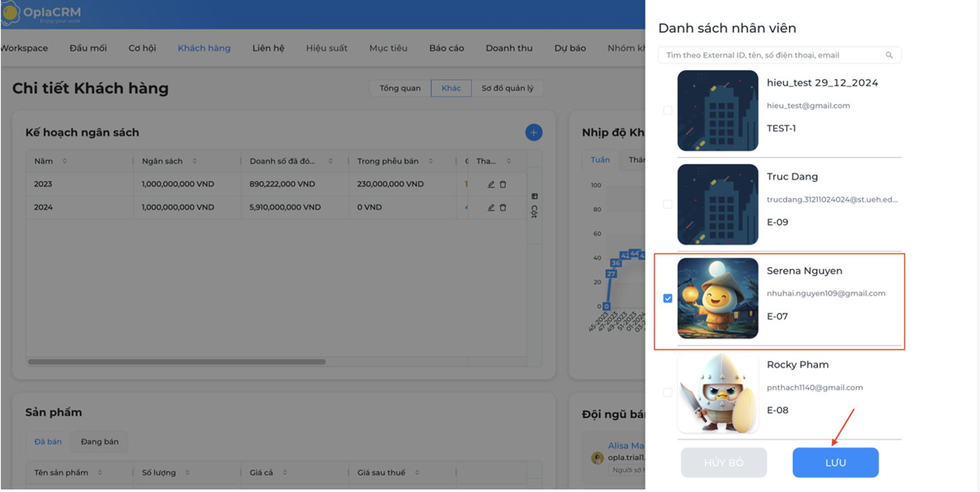Click the E-09 employee ID text
Image resolution: width=980 pixels, height=492 pixels.
click(778, 222)
